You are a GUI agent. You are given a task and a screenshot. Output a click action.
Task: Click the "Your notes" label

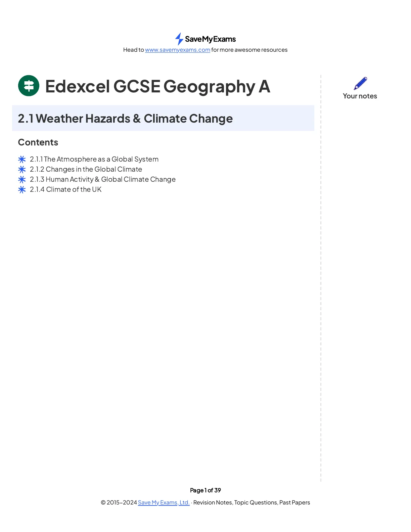(360, 96)
